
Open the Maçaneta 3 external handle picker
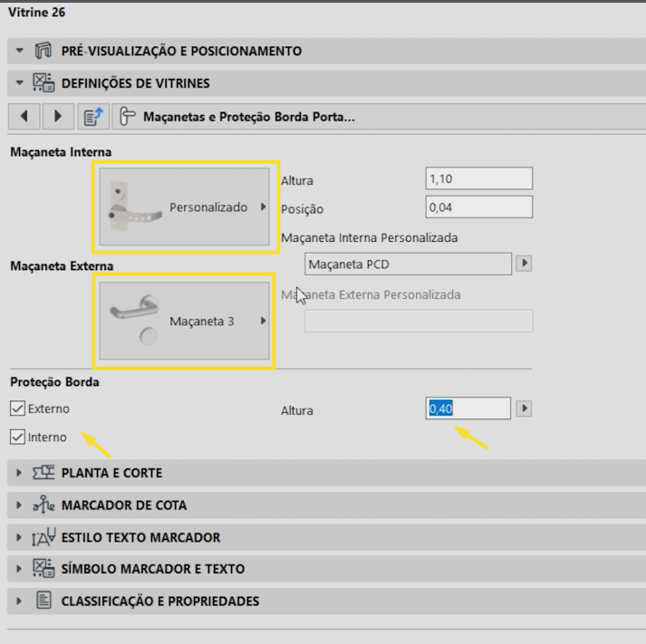pyautogui.click(x=185, y=321)
